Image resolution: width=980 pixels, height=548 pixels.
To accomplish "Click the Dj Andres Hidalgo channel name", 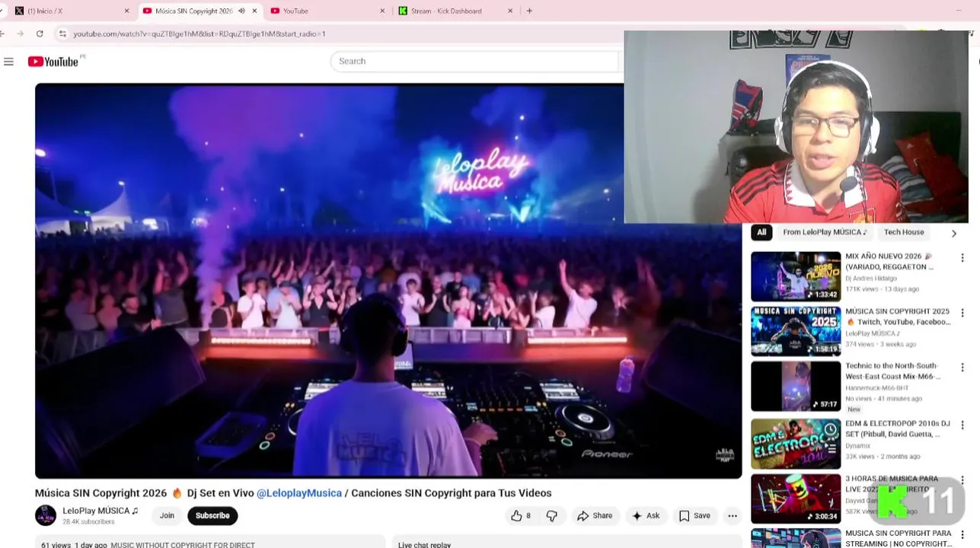I will (871, 279).
